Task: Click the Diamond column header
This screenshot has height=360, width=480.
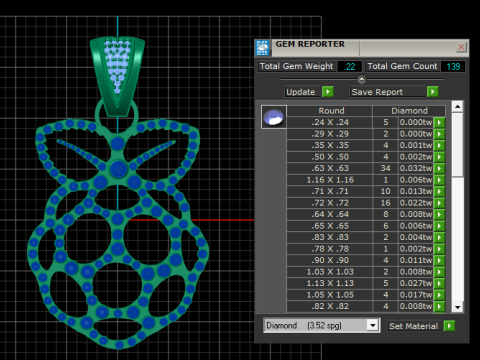Action: point(409,111)
